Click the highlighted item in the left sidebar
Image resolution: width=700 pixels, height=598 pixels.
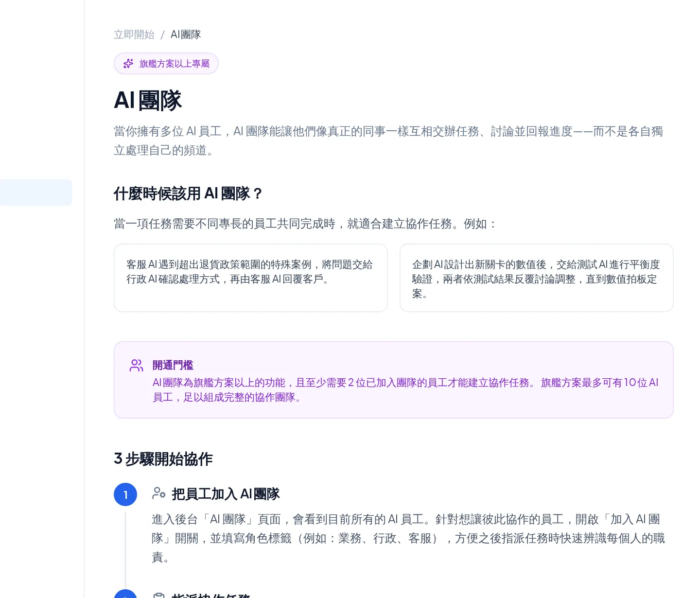click(36, 193)
